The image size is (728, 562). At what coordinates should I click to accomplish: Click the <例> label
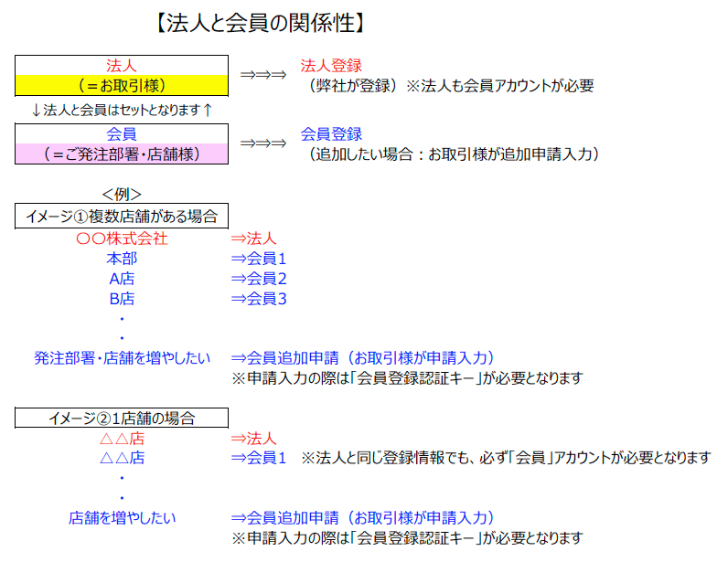tap(122, 194)
